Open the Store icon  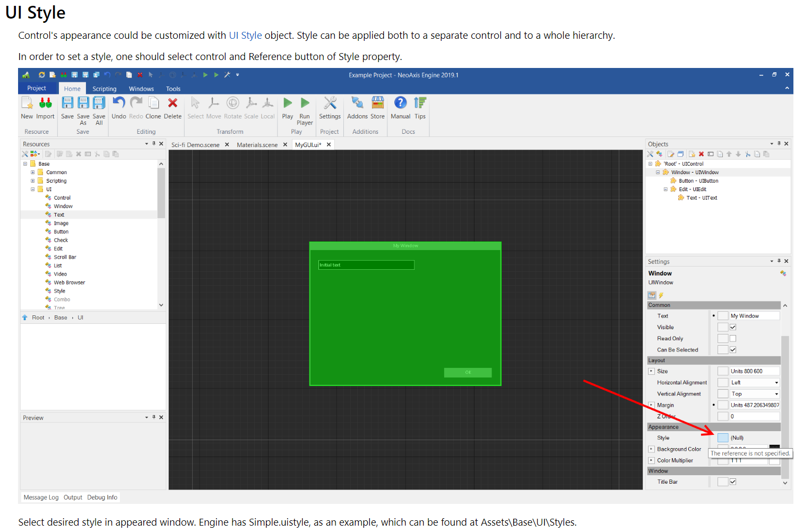point(377,103)
